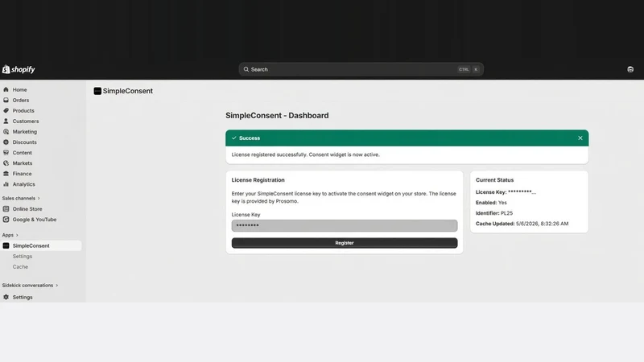The image size is (644, 362).
Task: Click the Discounts badge icon
Action: click(x=6, y=142)
